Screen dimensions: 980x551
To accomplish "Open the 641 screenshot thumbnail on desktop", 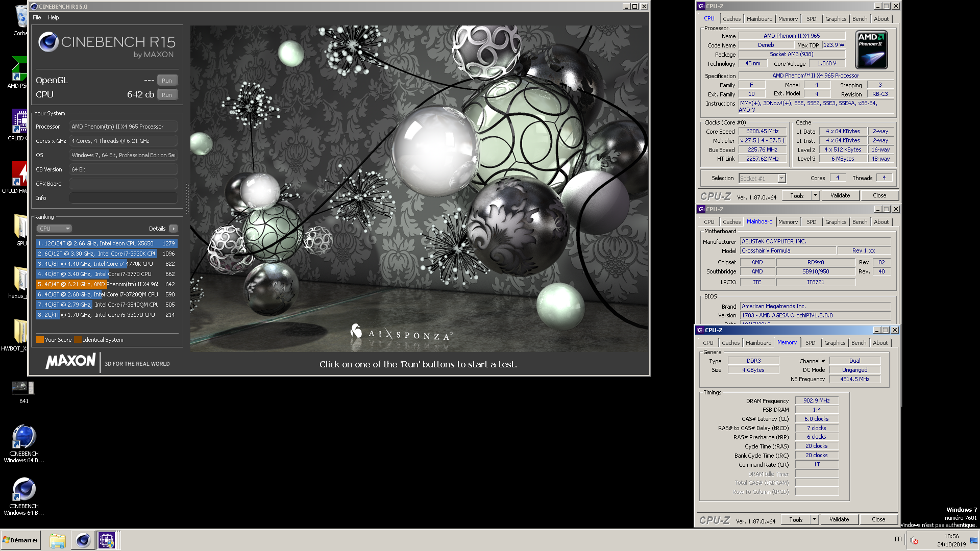I will 23,388.
